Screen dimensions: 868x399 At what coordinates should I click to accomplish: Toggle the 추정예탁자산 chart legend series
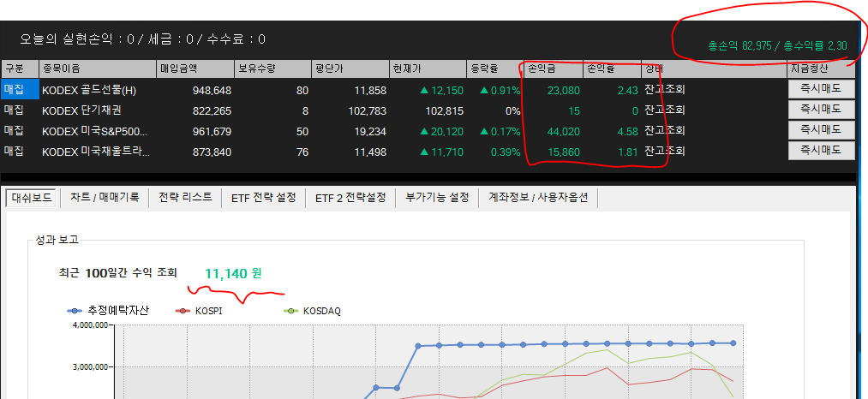coord(108,311)
